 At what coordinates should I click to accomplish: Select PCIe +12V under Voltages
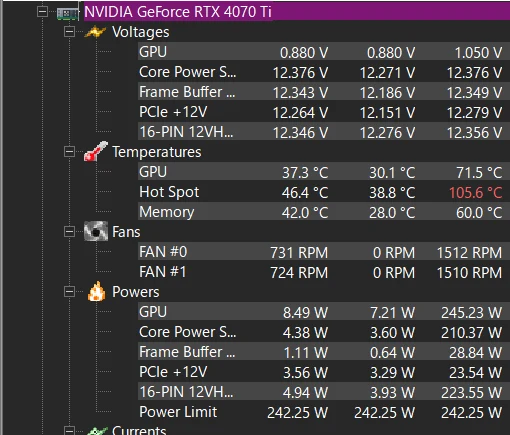173,112
